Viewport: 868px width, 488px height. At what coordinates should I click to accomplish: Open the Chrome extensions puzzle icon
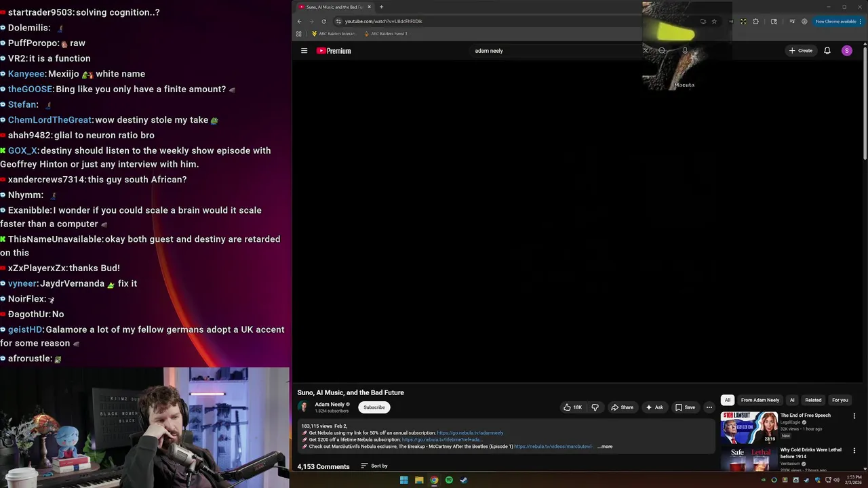tap(755, 21)
